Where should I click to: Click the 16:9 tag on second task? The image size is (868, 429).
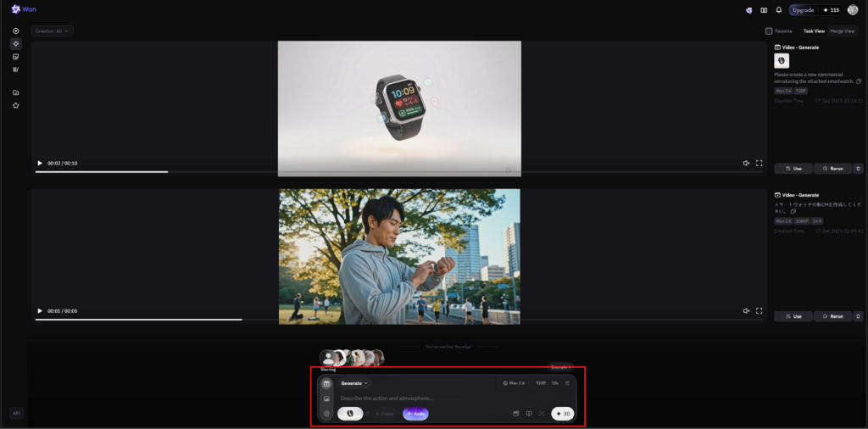(x=817, y=221)
